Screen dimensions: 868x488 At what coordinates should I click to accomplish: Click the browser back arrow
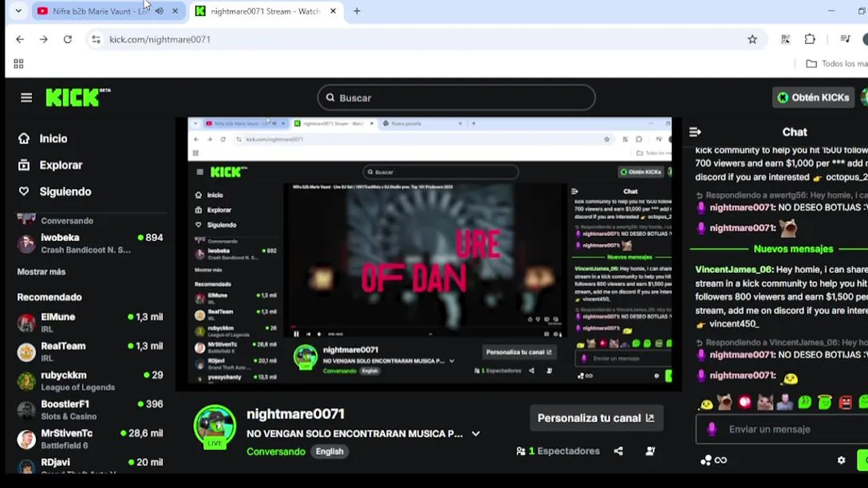(x=20, y=39)
